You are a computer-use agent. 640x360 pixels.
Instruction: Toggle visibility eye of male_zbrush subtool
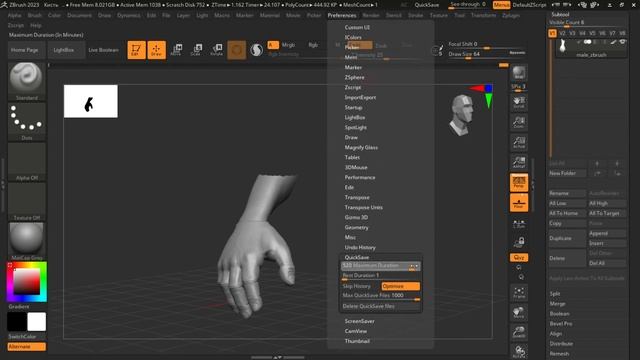(x=622, y=42)
